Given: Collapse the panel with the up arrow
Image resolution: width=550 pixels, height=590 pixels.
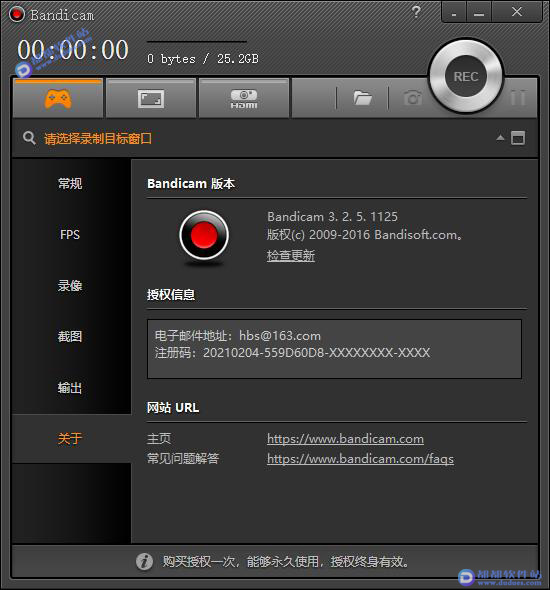Looking at the screenshot, I should pos(500,138).
